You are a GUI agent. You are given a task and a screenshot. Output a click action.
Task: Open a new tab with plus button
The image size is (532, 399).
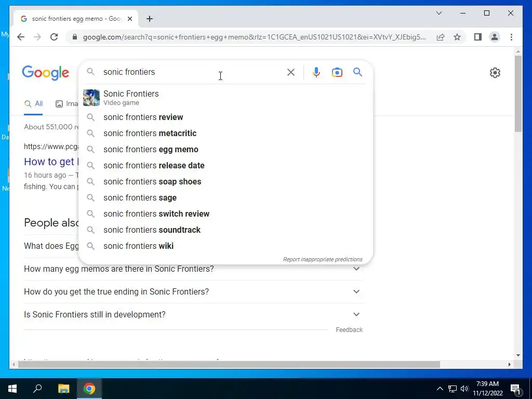click(x=150, y=19)
